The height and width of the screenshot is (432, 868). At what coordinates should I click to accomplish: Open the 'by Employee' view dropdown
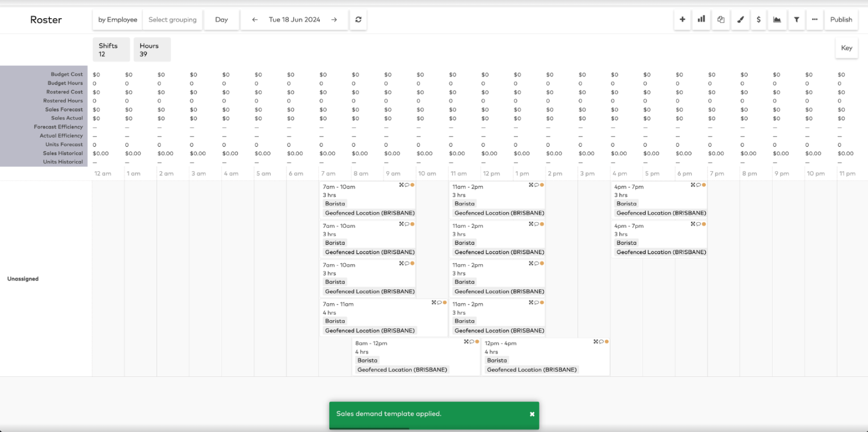(x=117, y=19)
